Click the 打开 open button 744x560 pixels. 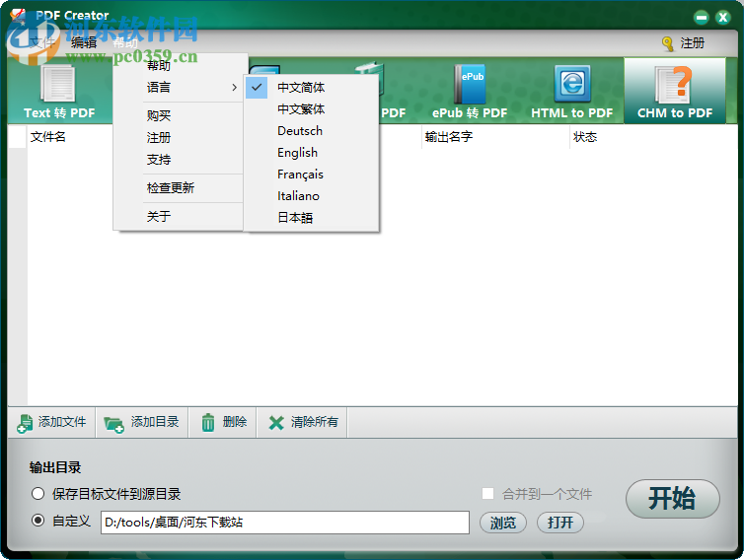559,523
